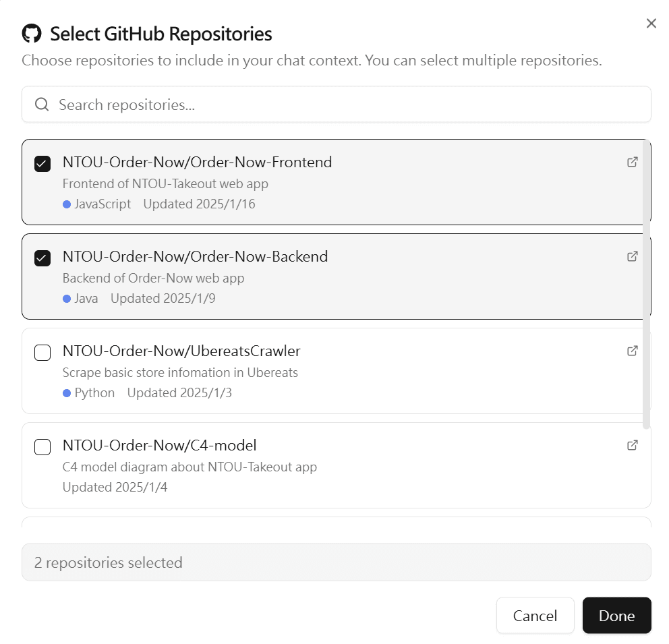Open Order-Now-Backend repository external link icon
This screenshot has width=669, height=644.
633,256
